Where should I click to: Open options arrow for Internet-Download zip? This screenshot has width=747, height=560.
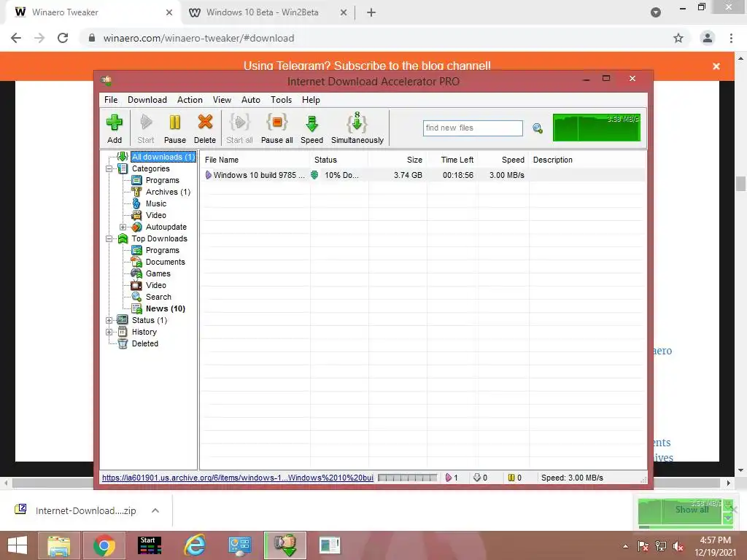[155, 510]
